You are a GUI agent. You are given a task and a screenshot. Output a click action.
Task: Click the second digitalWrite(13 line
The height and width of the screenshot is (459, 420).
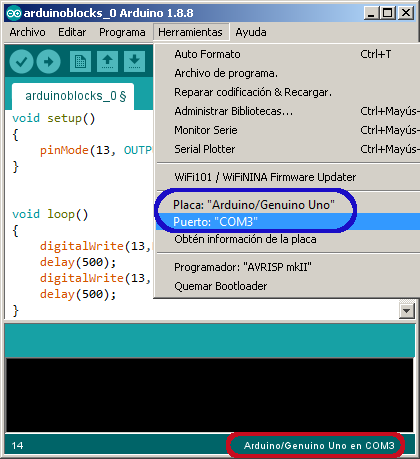point(96,278)
